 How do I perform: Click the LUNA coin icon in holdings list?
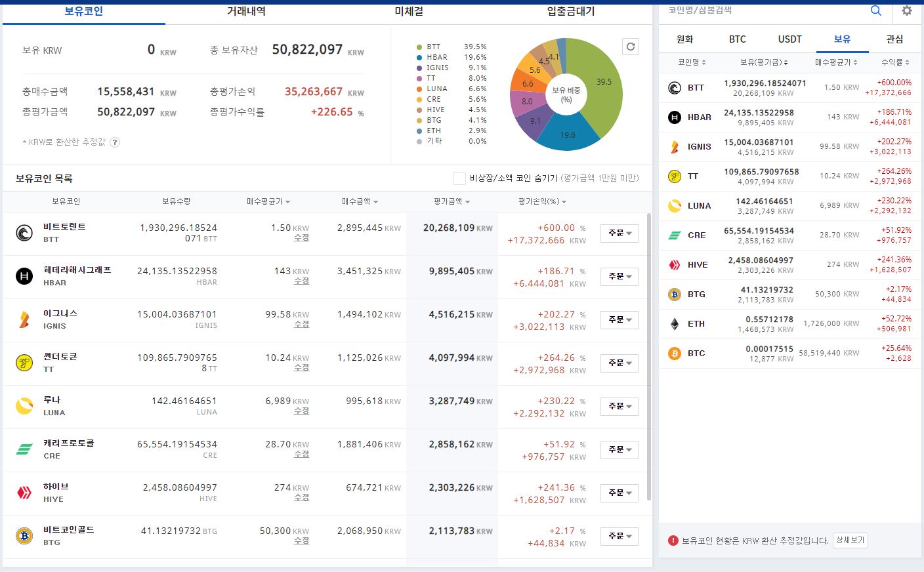pos(24,406)
